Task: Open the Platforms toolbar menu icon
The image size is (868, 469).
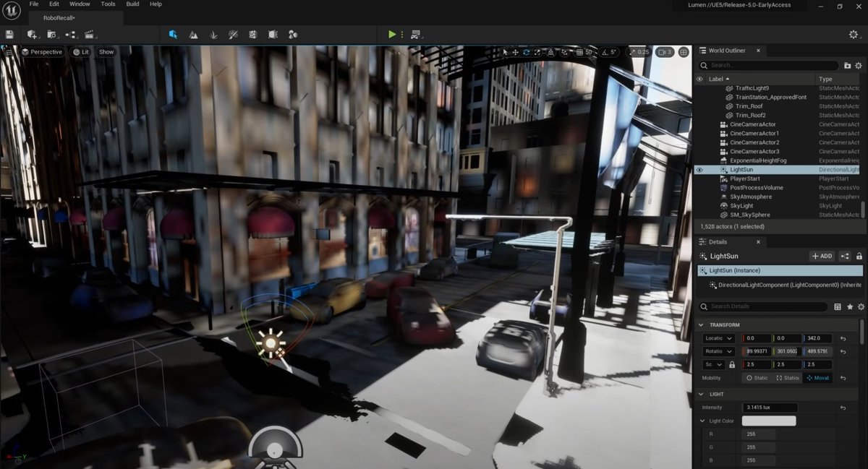Action: point(417,34)
